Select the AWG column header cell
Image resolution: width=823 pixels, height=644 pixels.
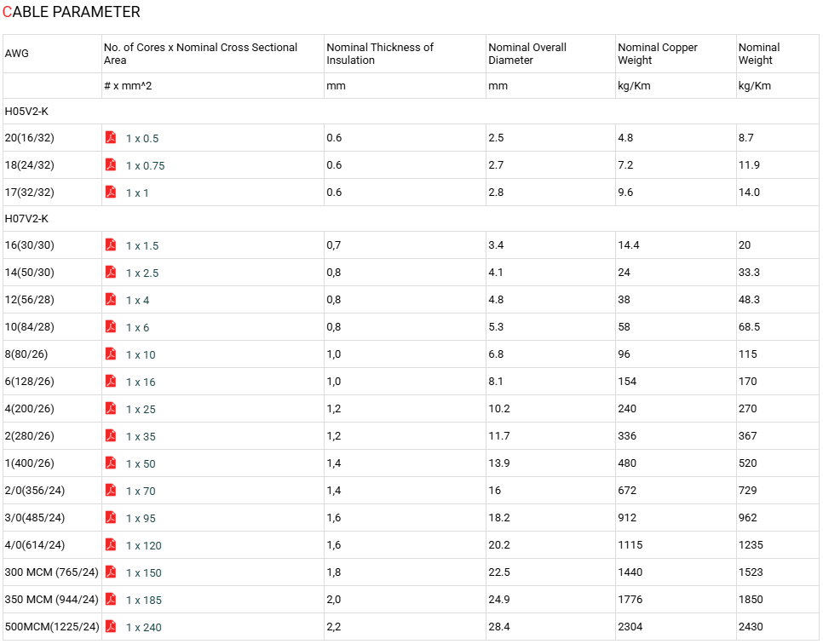pos(53,54)
